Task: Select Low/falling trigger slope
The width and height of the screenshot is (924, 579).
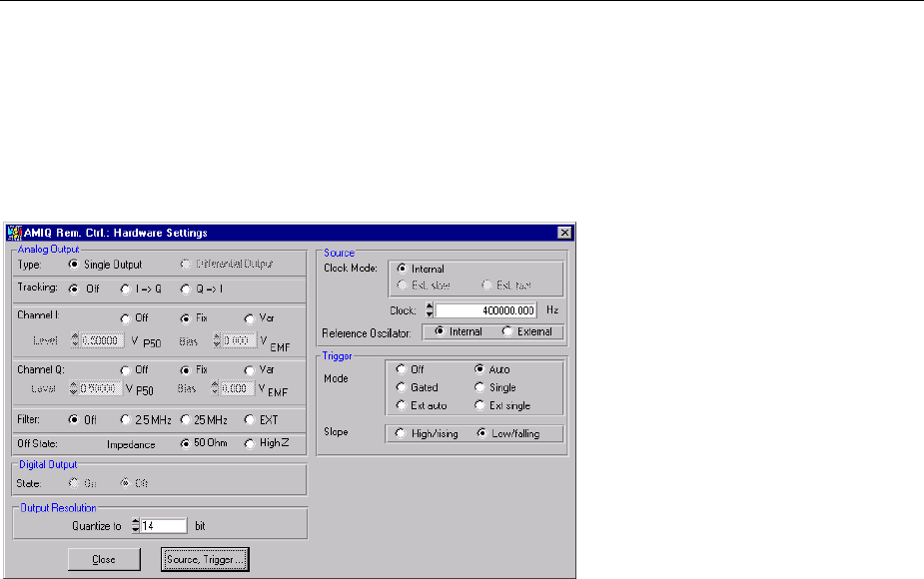Action: click(482, 434)
